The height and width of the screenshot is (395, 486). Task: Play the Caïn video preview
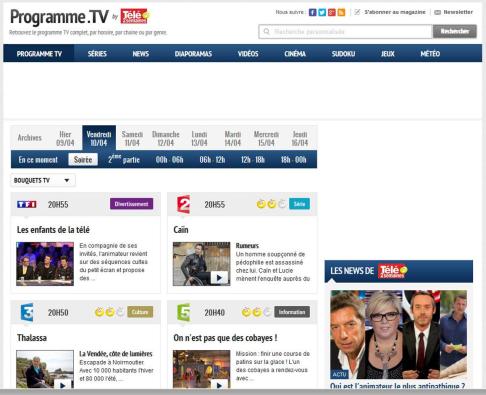[x=219, y=278]
